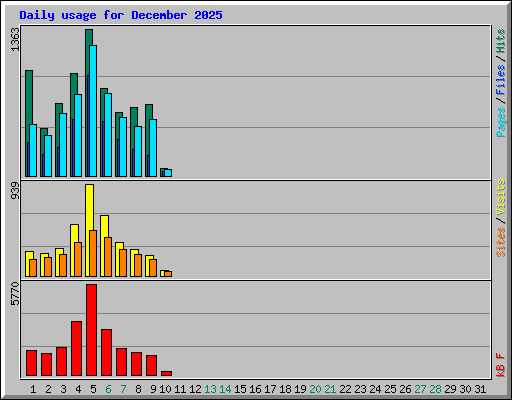Click day label 31 on x-axis
This screenshot has height=400, width=512.
tap(480, 389)
